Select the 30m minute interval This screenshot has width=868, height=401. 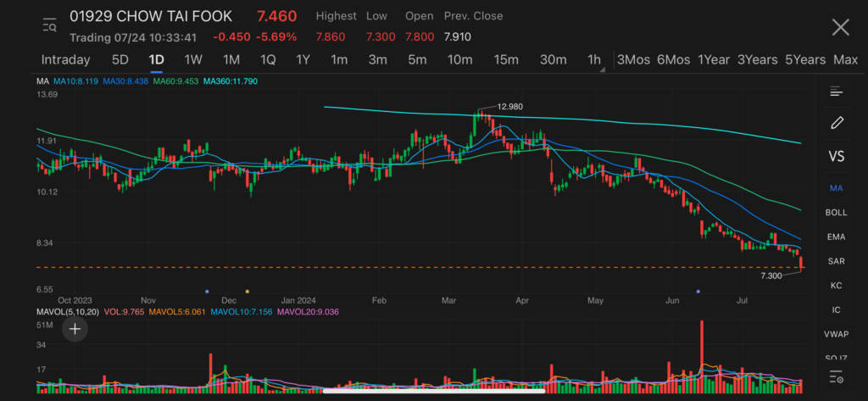[x=553, y=60]
